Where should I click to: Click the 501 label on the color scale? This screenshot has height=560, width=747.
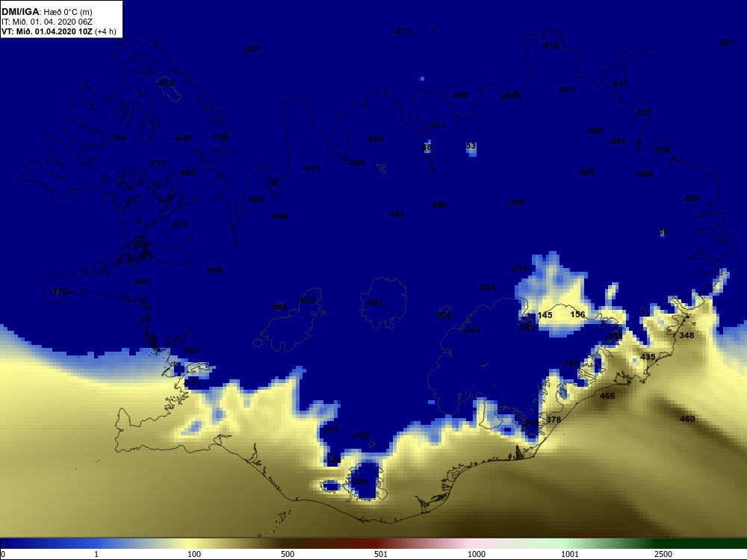point(381,554)
